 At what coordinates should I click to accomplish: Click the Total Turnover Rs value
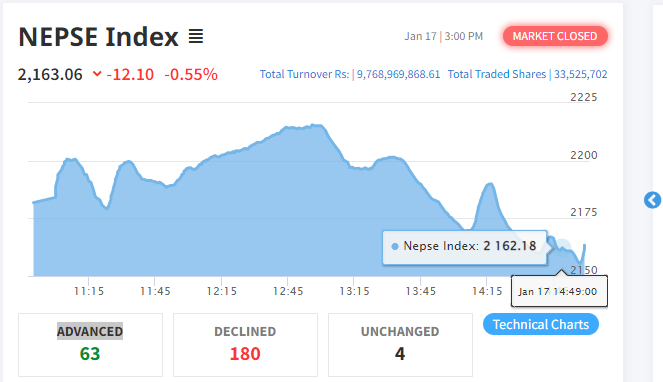[x=398, y=74]
